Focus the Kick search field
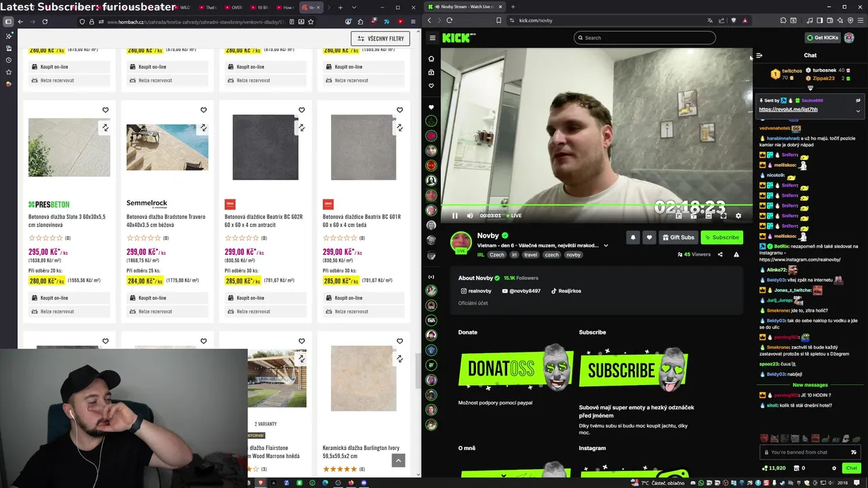868x488 pixels. pos(644,38)
